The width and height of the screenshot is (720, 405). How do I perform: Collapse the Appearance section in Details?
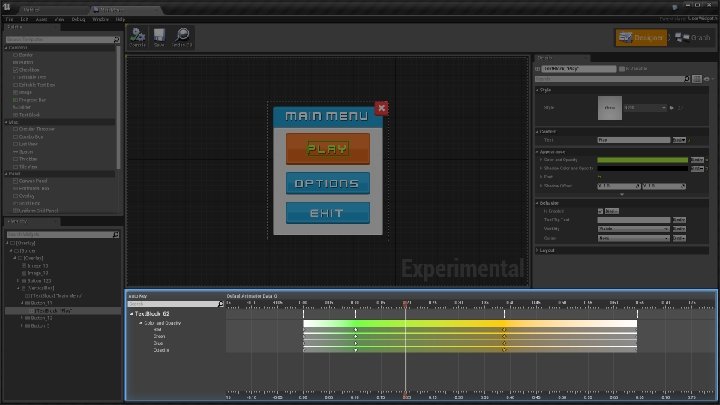pos(537,152)
